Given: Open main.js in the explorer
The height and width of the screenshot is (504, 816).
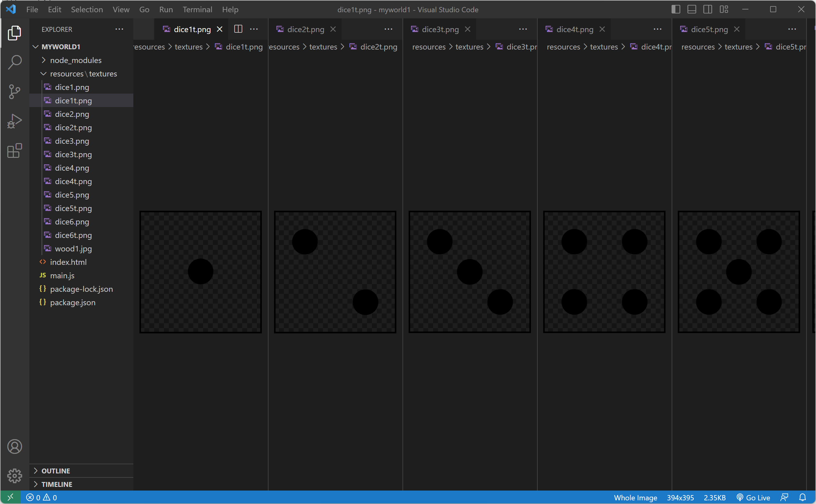Looking at the screenshot, I should pos(62,275).
